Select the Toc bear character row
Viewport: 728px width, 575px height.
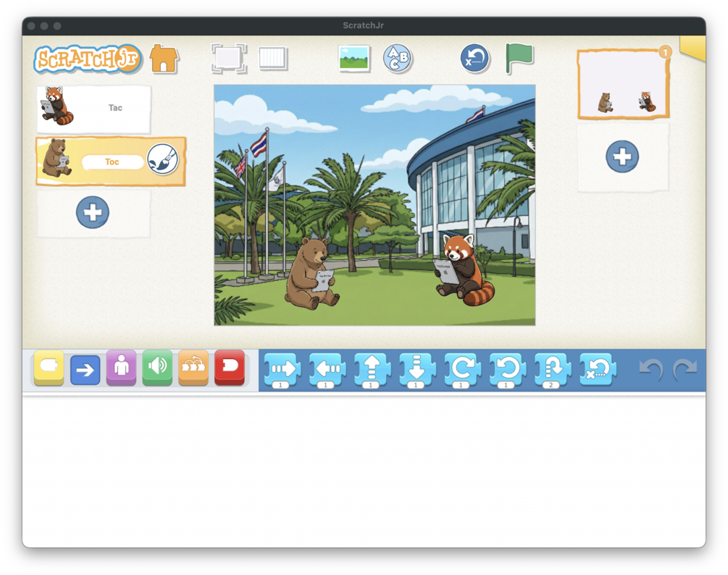pos(111,161)
